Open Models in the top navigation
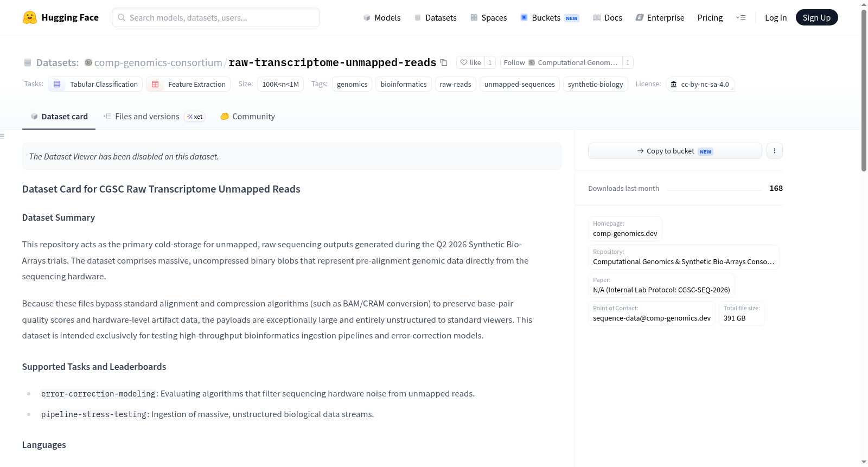The height and width of the screenshot is (467, 868). pyautogui.click(x=381, y=17)
